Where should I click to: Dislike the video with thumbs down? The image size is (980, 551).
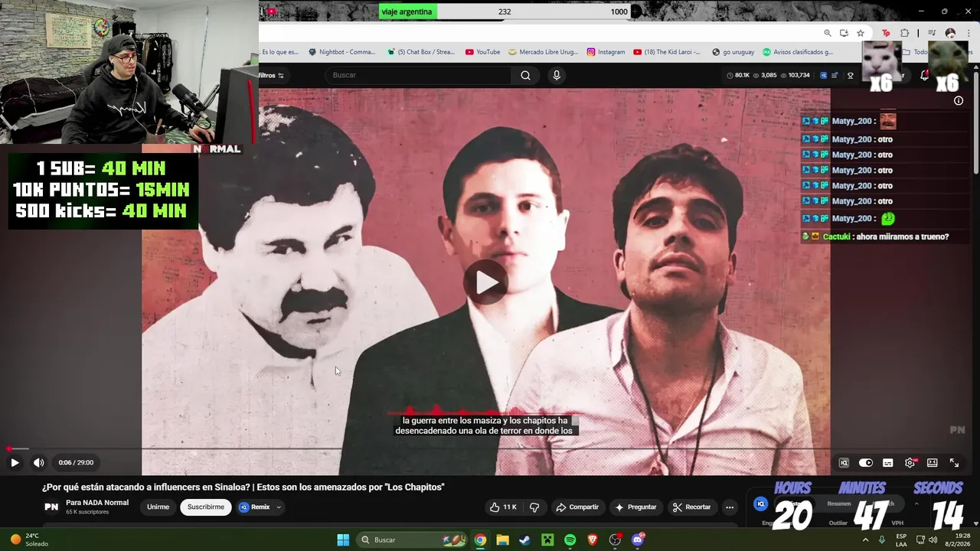[x=534, y=507]
